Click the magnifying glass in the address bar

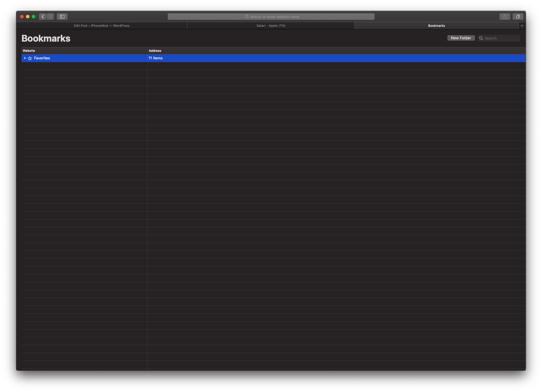click(x=247, y=17)
